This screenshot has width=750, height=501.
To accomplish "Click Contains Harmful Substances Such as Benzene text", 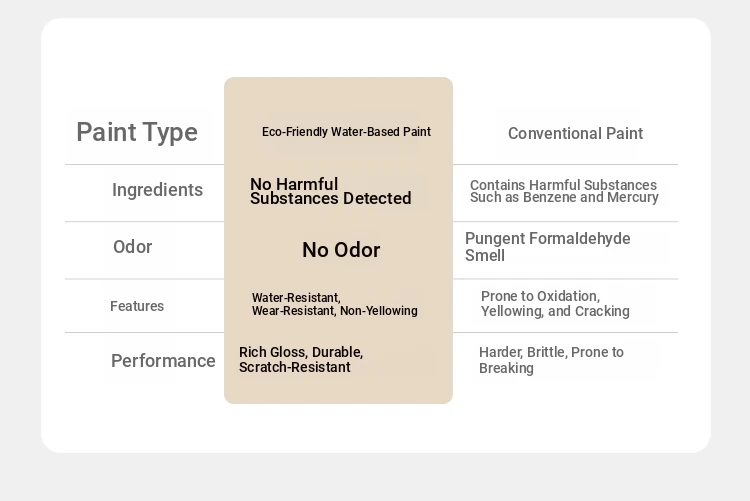I will (564, 191).
